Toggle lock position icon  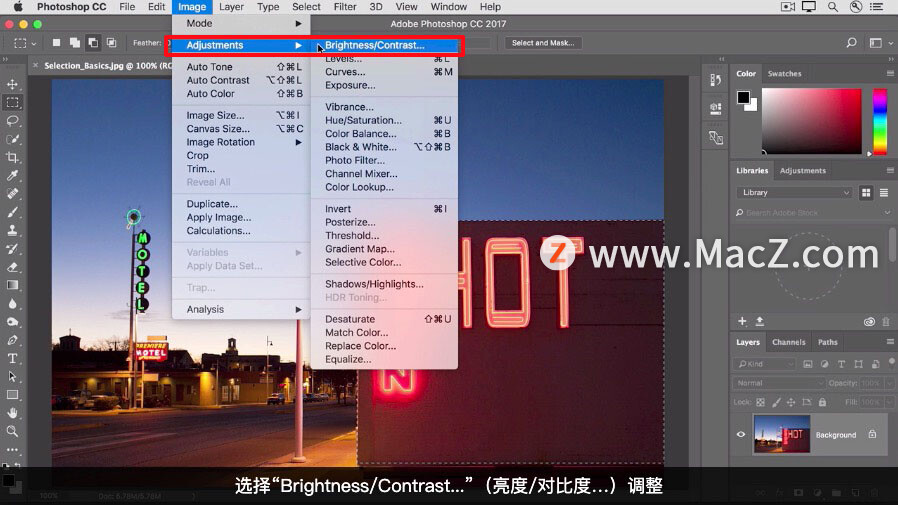[x=791, y=403]
